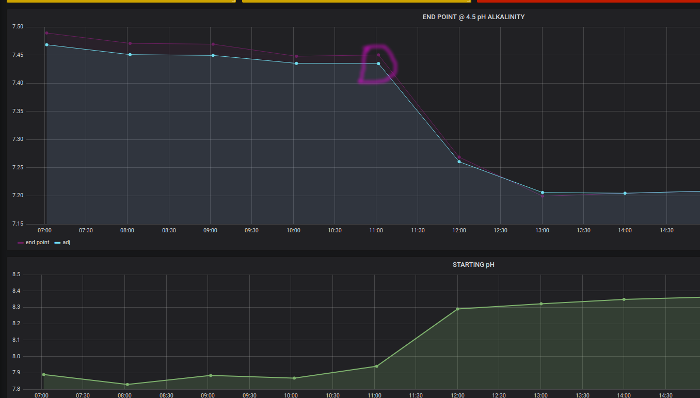The width and height of the screenshot is (700, 398).
Task: Select the cyan adj data point at 08:00
Action: pyautogui.click(x=130, y=54)
